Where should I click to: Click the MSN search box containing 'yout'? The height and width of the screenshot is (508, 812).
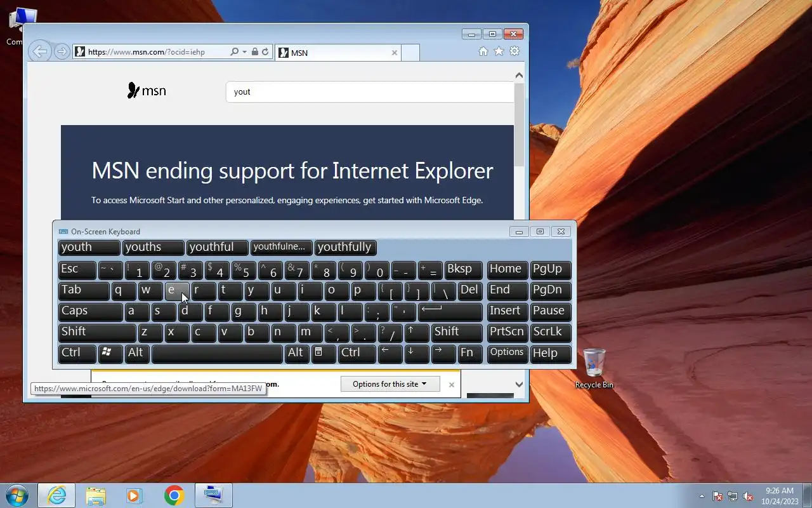pyautogui.click(x=369, y=91)
